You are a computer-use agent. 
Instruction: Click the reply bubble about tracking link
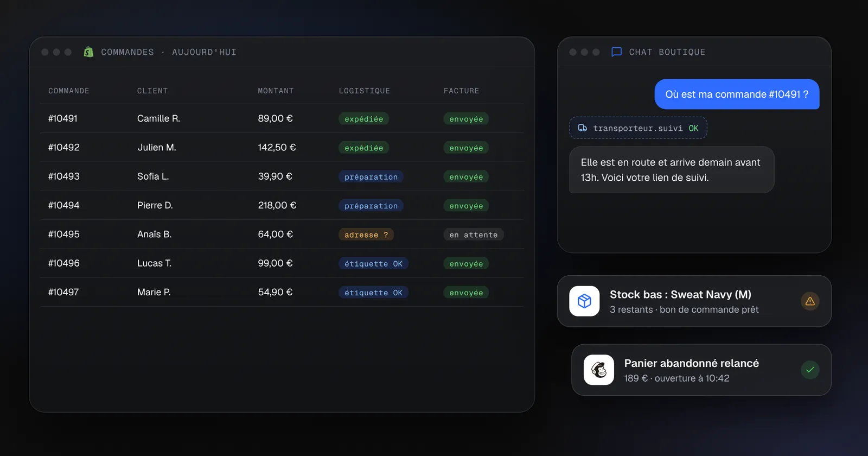pos(672,170)
